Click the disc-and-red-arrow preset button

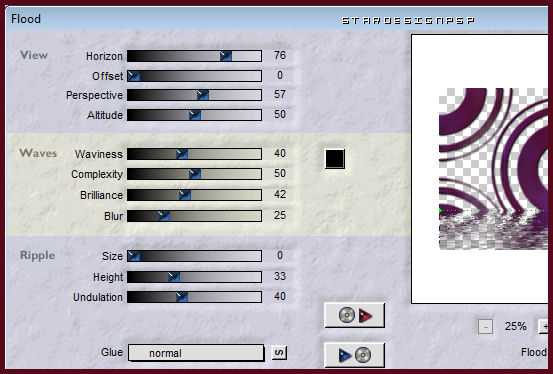(354, 315)
